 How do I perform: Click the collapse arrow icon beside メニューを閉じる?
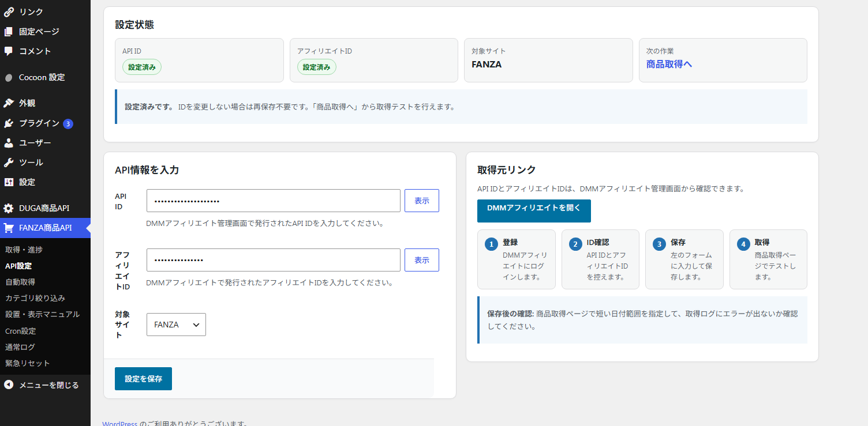(9, 384)
